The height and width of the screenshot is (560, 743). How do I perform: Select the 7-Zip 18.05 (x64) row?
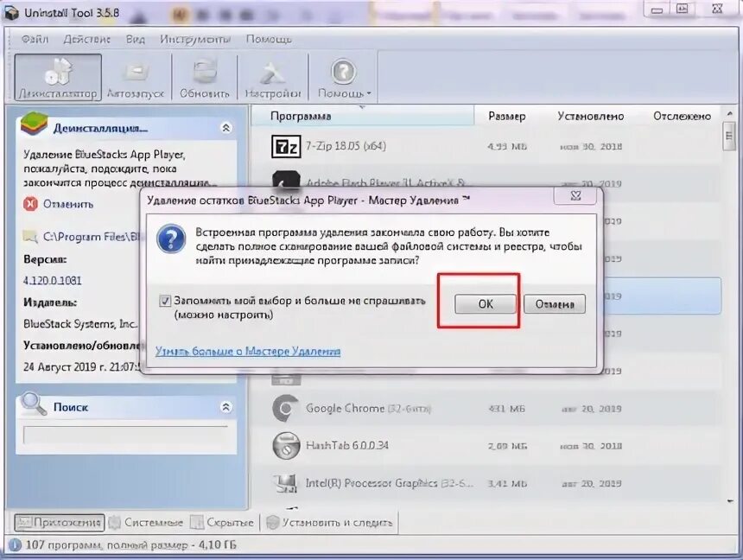tap(486, 146)
